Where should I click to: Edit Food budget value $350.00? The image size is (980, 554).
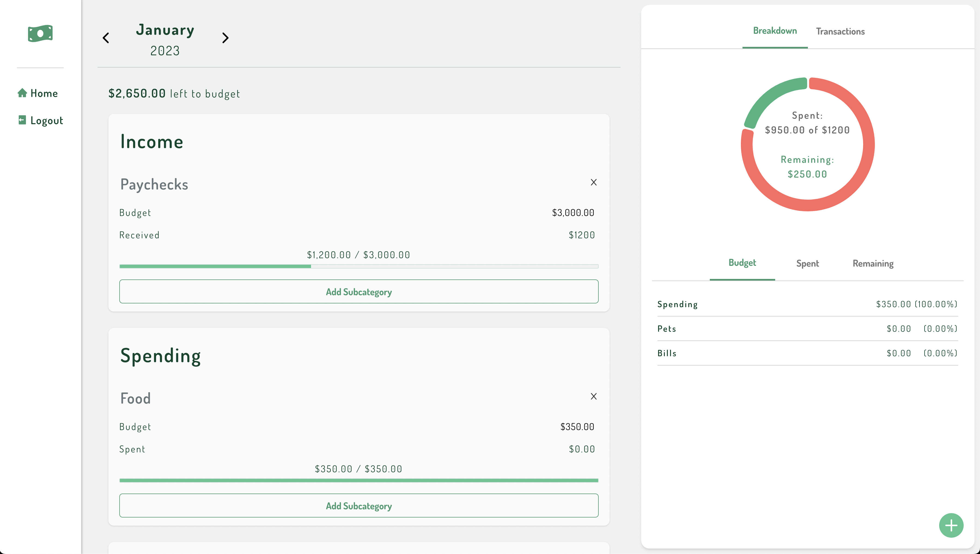[x=577, y=427]
